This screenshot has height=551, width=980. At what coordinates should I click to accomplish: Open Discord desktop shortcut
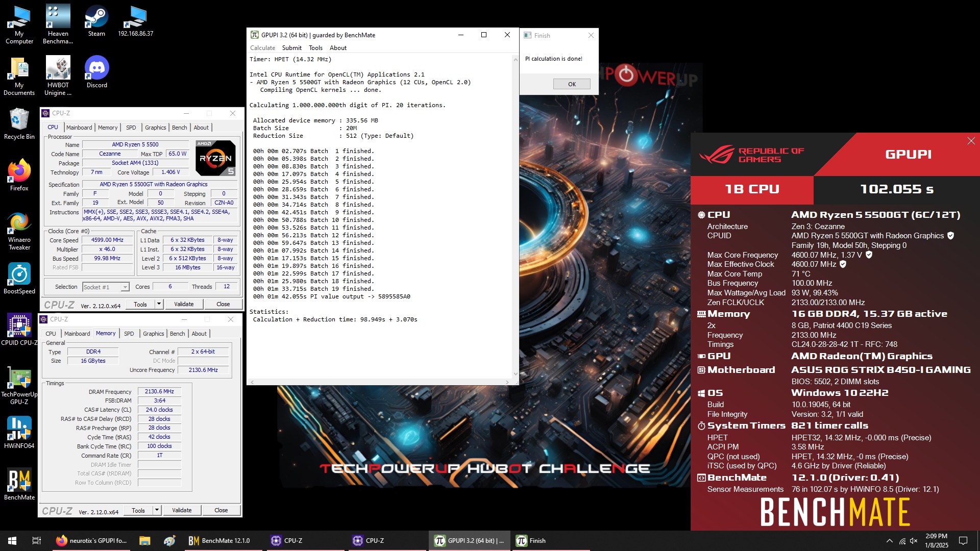[x=96, y=72]
